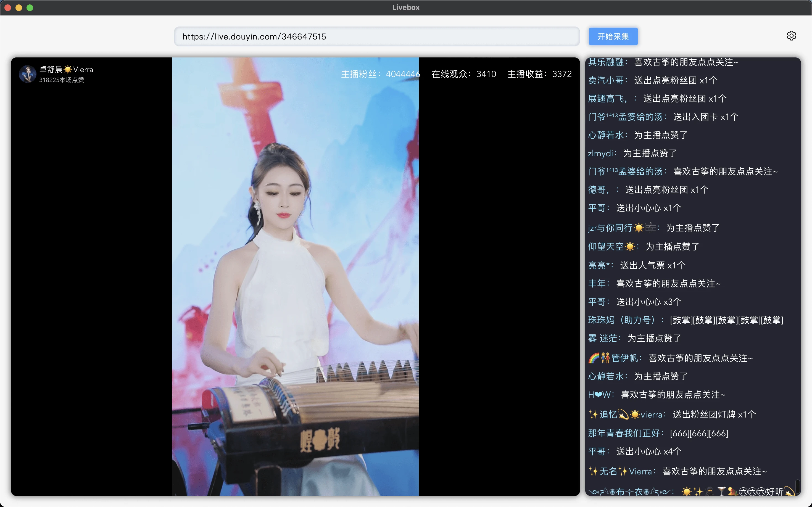Select the 门爷孟婆给的汤 送出入团卡 message
This screenshot has height=507, width=812.
(663, 117)
